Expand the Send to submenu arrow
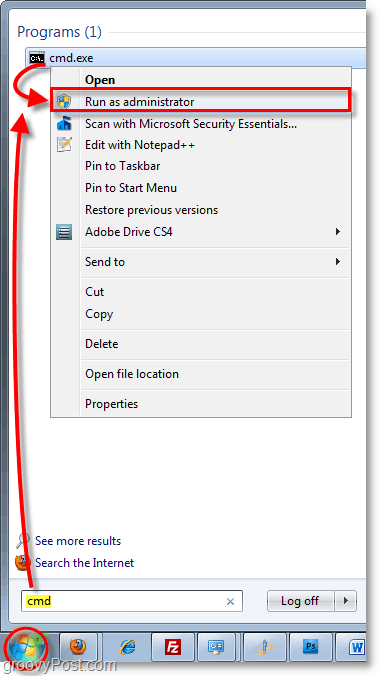The height and width of the screenshot is (676, 380). [x=338, y=261]
